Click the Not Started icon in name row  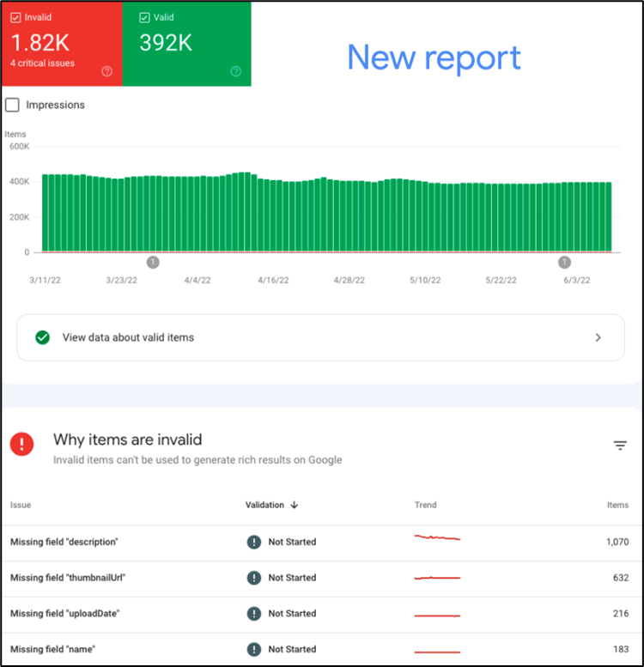click(x=254, y=649)
